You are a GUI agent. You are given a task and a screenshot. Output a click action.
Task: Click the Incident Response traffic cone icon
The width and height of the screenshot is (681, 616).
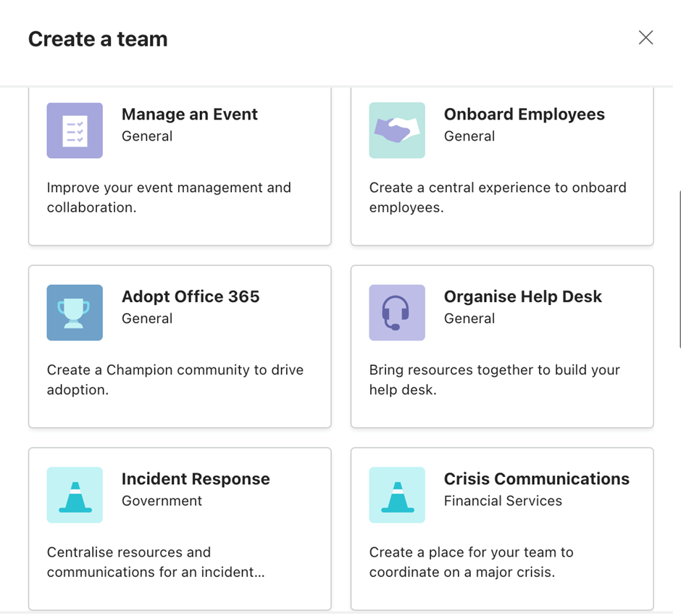75,495
